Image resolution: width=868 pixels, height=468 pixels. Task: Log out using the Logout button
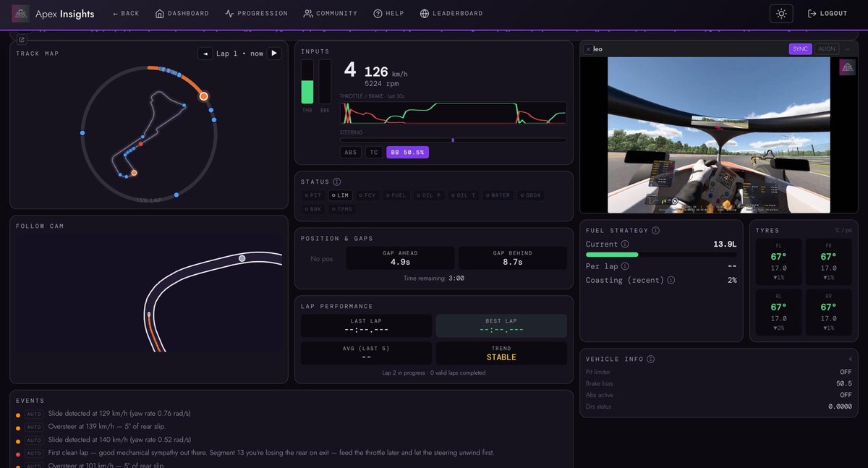827,14
